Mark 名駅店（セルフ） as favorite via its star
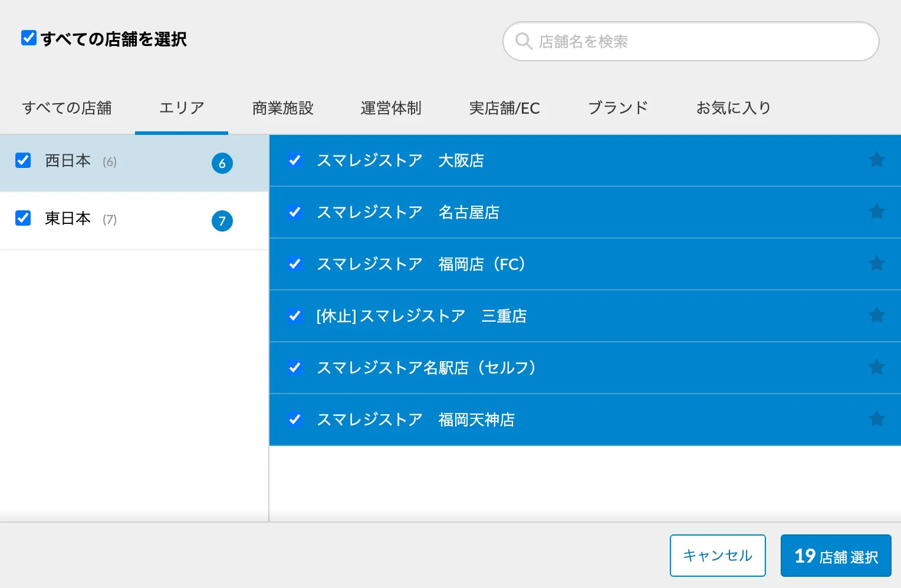 pos(876,367)
